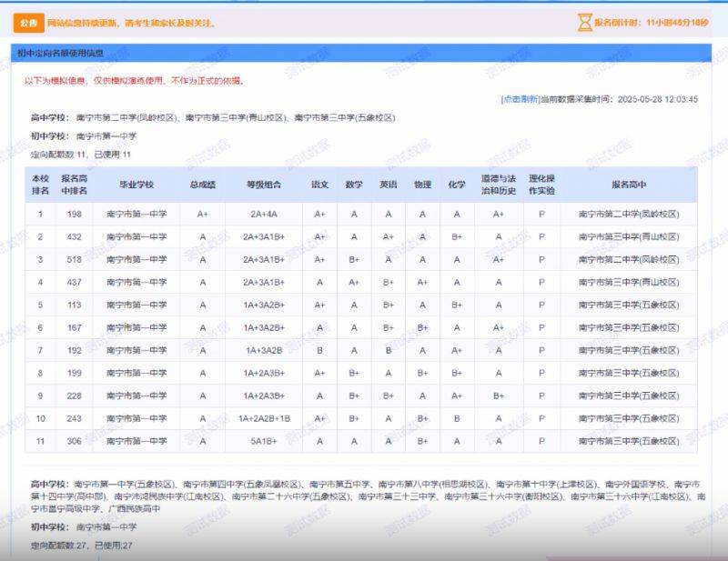The width and height of the screenshot is (728, 561).
Task: Click the 本校排名 column header
Action: [40, 185]
